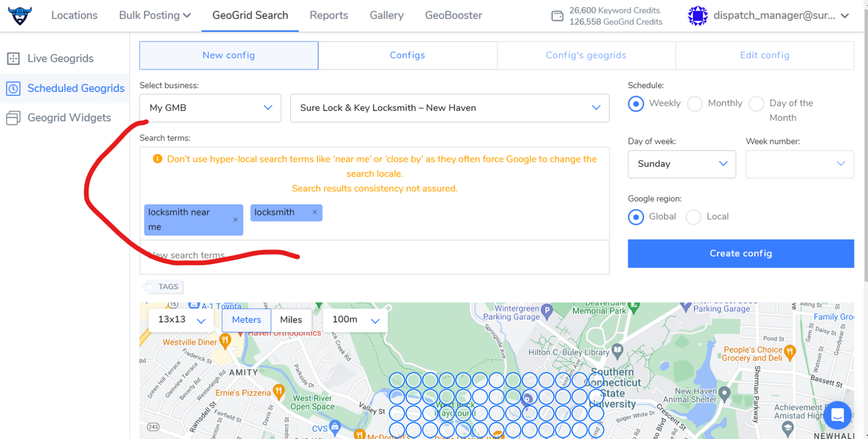Open the Gallery nav item

pos(387,16)
